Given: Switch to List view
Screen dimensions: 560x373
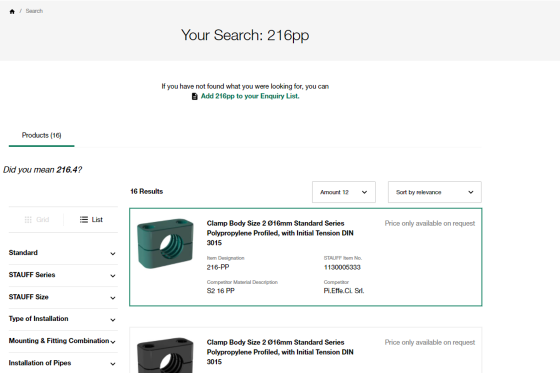Looking at the screenshot, I should [91, 220].
